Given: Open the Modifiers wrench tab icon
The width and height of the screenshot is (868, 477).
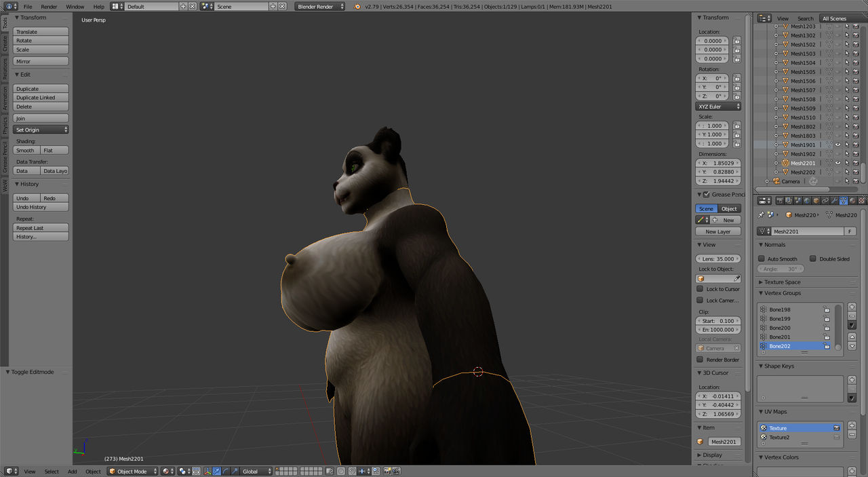Looking at the screenshot, I should 834,200.
